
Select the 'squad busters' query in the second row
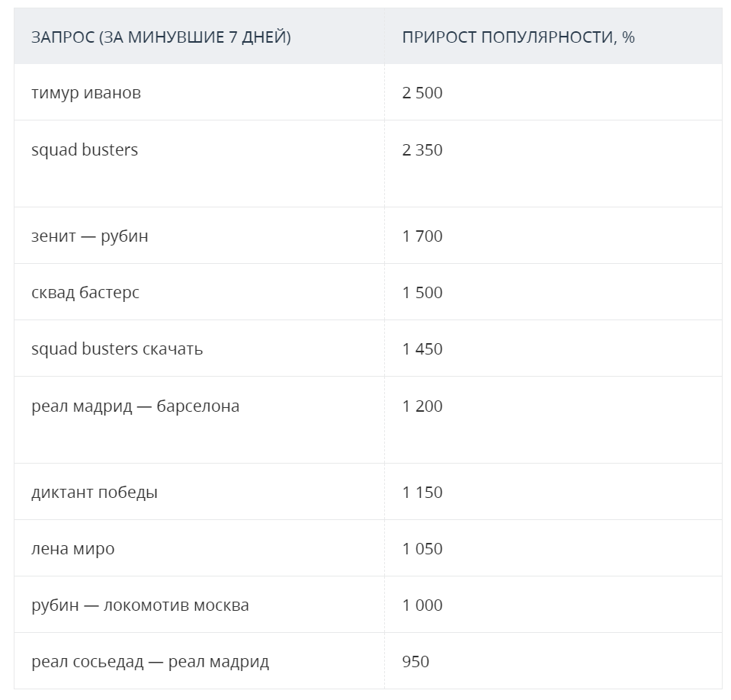point(85,149)
